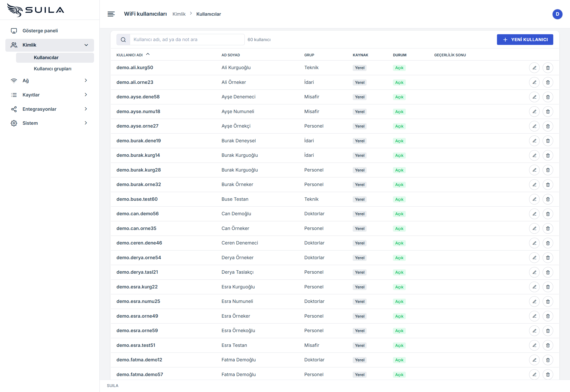
Task: Open the user avatar D menu
Action: click(557, 14)
